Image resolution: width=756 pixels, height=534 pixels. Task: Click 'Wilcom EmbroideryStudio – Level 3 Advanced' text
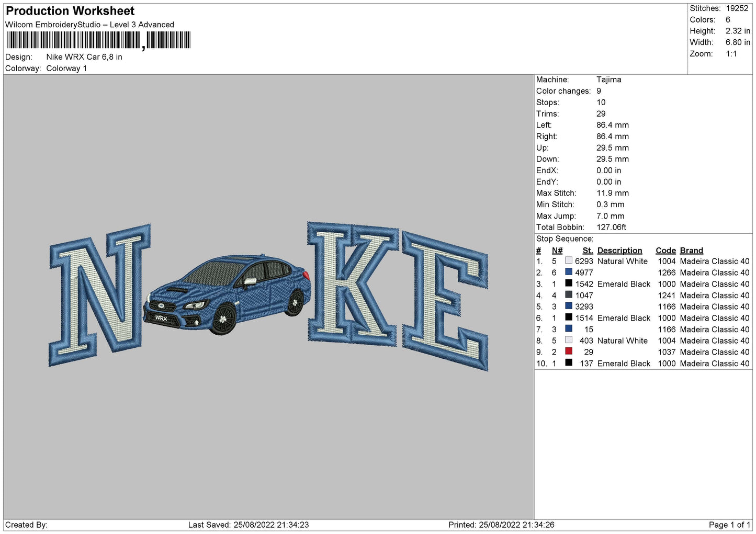(x=89, y=25)
